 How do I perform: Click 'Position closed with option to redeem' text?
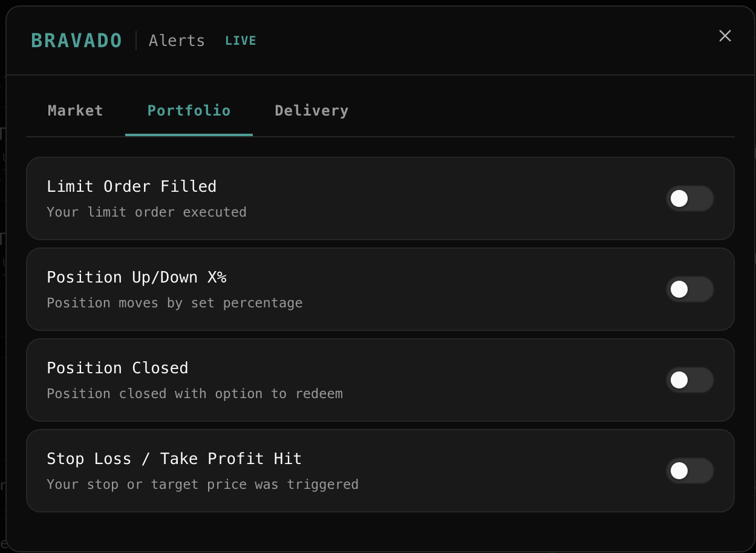(195, 394)
